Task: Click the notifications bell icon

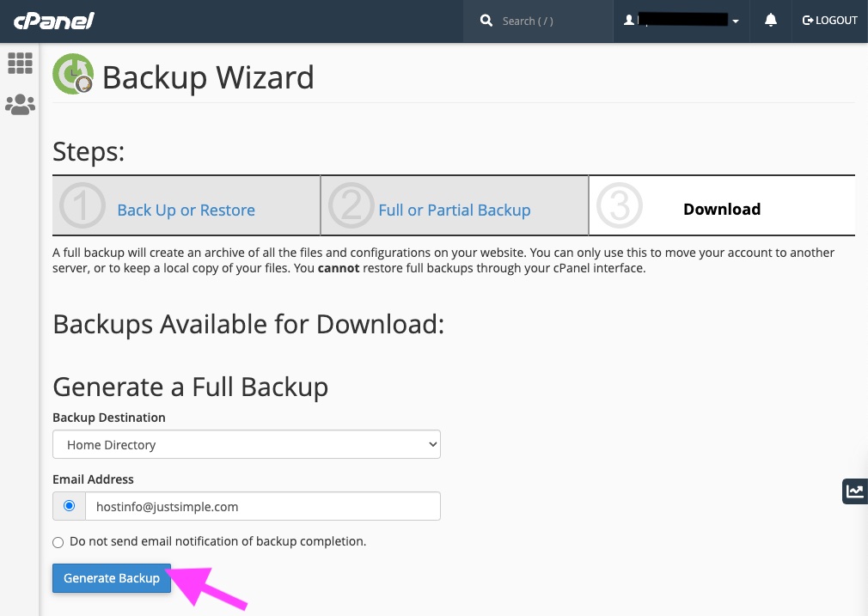Action: (771, 21)
